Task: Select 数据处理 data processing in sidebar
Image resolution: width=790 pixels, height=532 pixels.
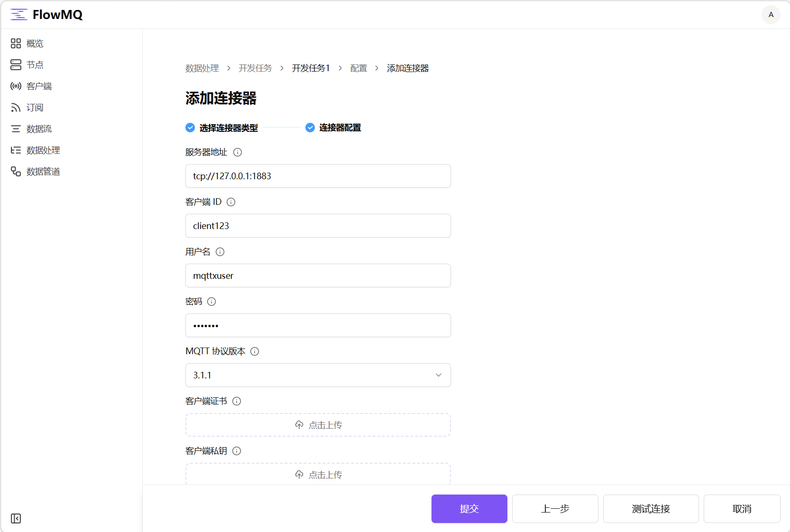Action: click(42, 150)
